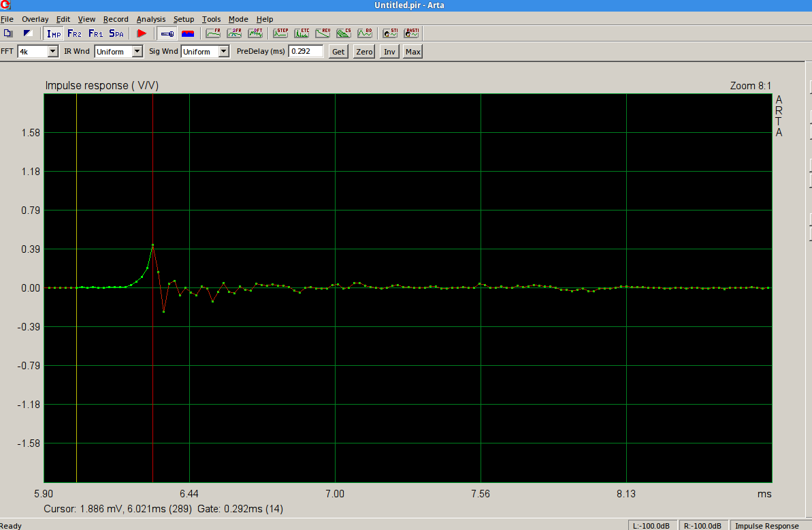Click the 'L:-100.0dB' status bar entry
This screenshot has height=530, width=812.
[x=651, y=525]
